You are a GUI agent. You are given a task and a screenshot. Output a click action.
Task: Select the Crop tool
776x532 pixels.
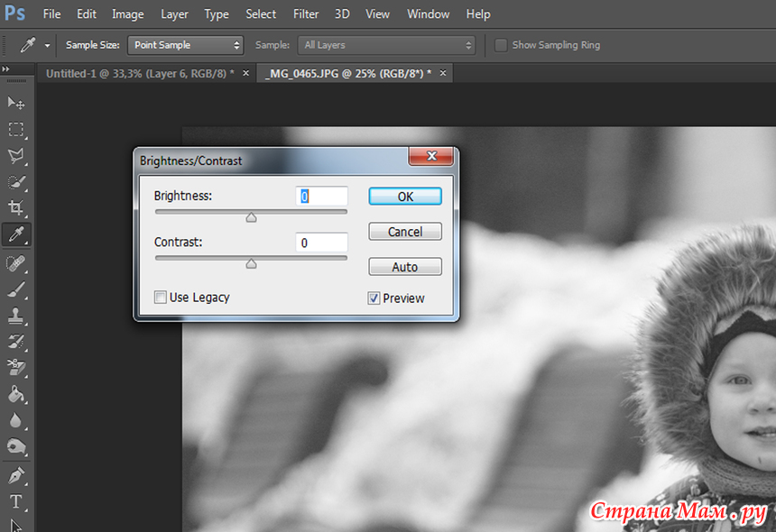(x=16, y=207)
